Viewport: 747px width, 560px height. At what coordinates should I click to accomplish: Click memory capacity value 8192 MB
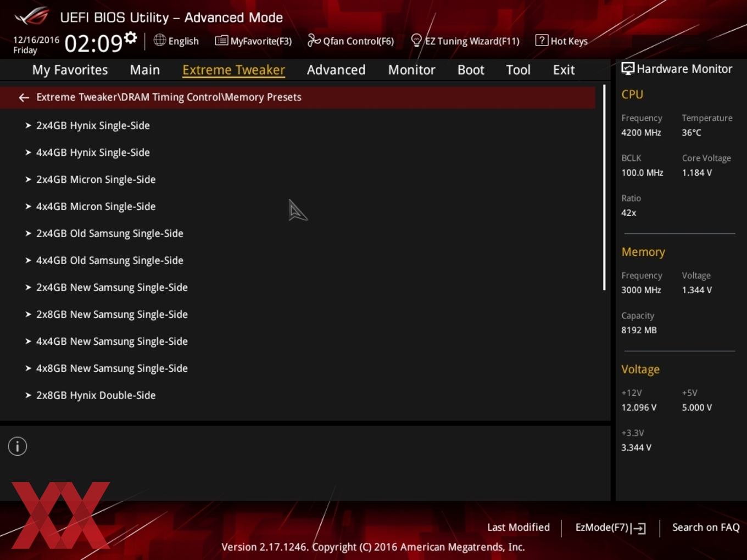[639, 330]
